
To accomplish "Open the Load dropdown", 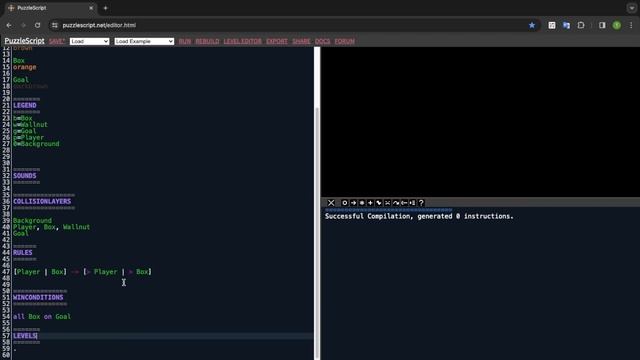I will pyautogui.click(x=89, y=41).
